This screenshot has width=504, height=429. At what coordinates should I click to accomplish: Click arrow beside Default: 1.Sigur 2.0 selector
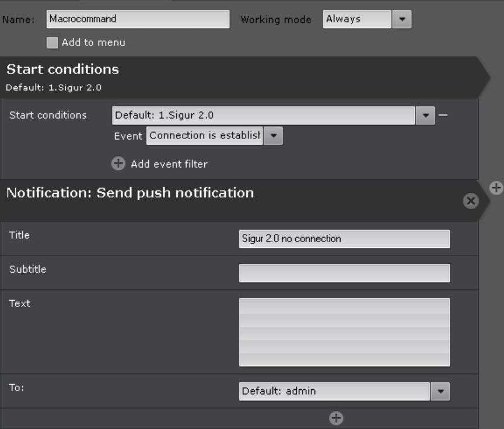425,116
